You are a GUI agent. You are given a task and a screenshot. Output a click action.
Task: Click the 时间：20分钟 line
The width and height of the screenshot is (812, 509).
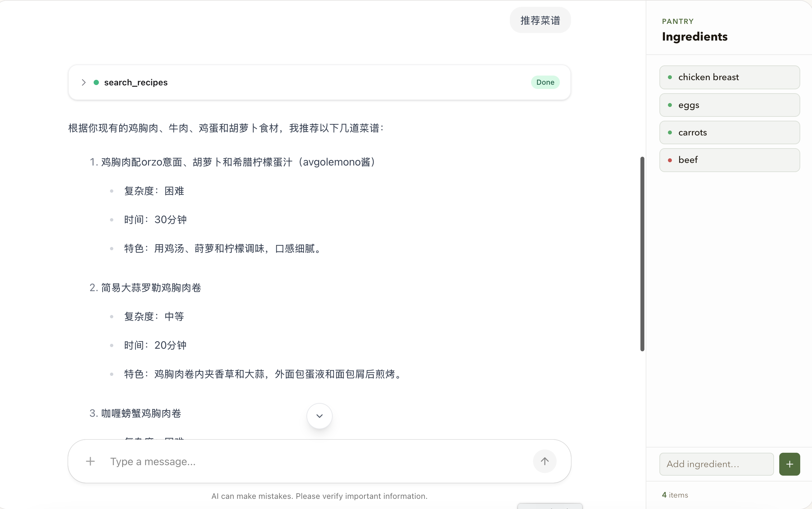click(155, 345)
